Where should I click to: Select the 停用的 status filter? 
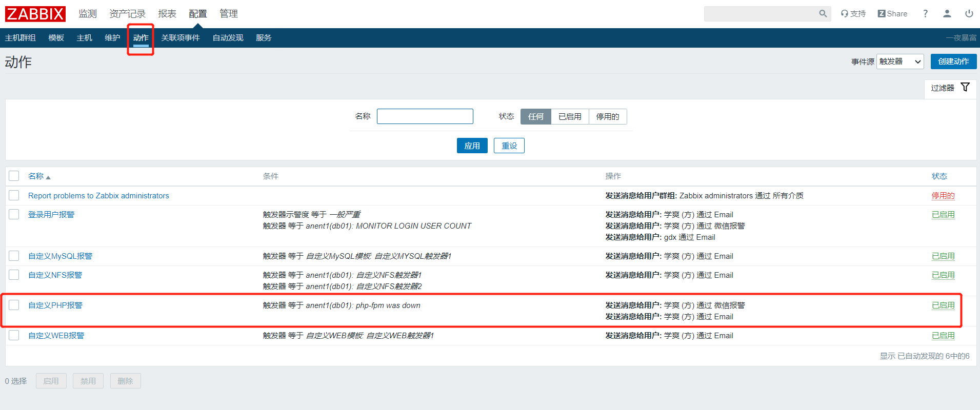coord(608,117)
